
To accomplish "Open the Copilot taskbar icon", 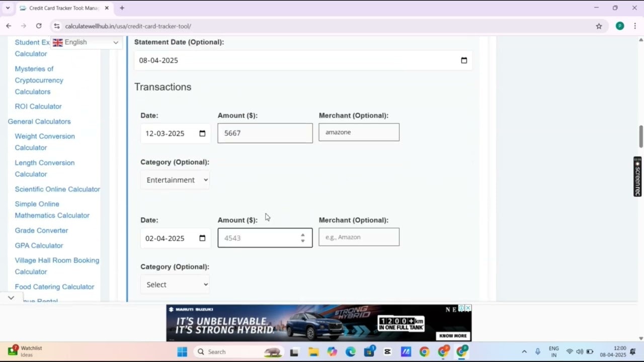I will (332, 352).
